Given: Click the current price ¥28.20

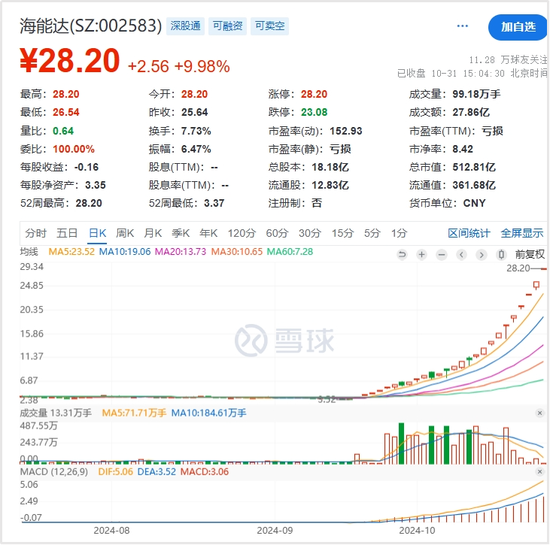Looking at the screenshot, I should click(69, 61).
